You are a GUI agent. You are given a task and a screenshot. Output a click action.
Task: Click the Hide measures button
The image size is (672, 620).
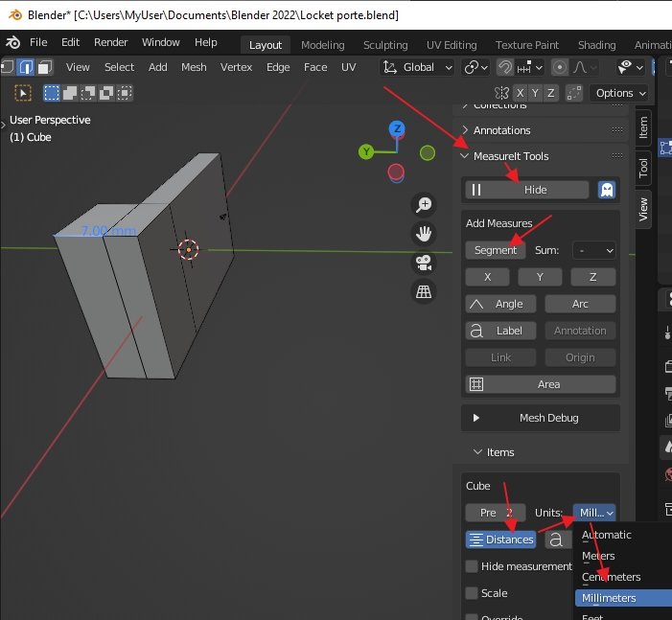pos(527,190)
